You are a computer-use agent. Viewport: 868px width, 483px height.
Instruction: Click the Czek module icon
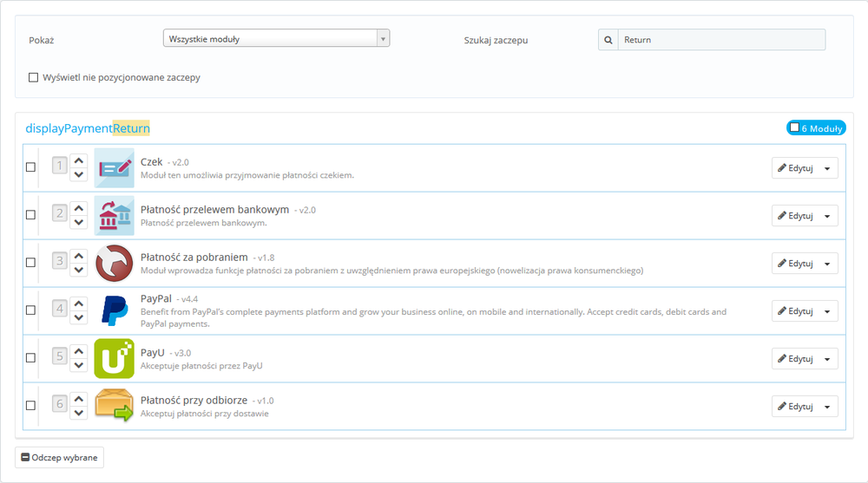pyautogui.click(x=114, y=167)
